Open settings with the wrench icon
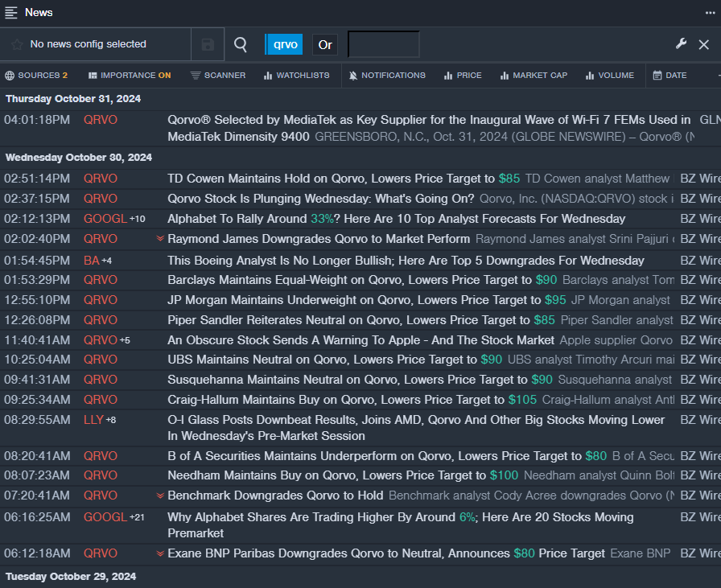The height and width of the screenshot is (588, 721). click(x=681, y=44)
